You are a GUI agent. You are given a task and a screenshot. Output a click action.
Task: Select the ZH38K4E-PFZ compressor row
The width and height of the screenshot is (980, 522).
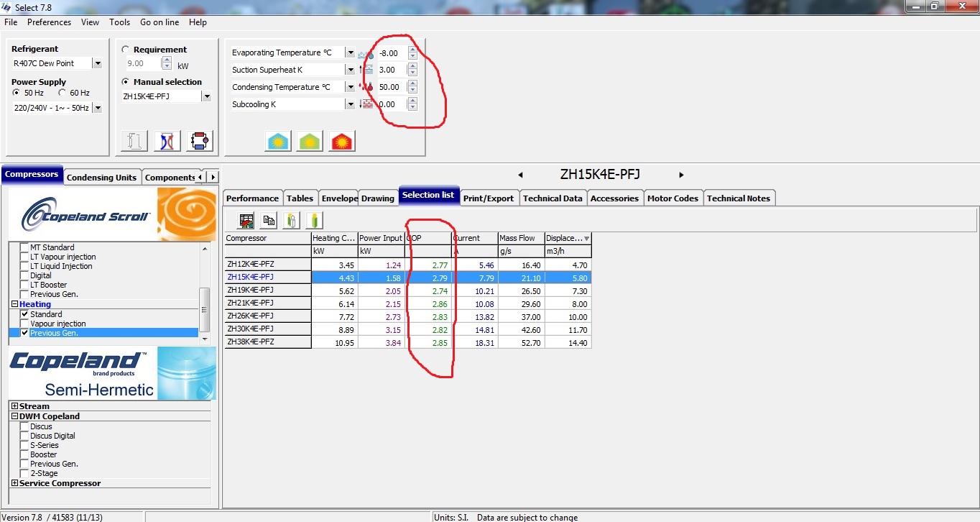click(407, 342)
